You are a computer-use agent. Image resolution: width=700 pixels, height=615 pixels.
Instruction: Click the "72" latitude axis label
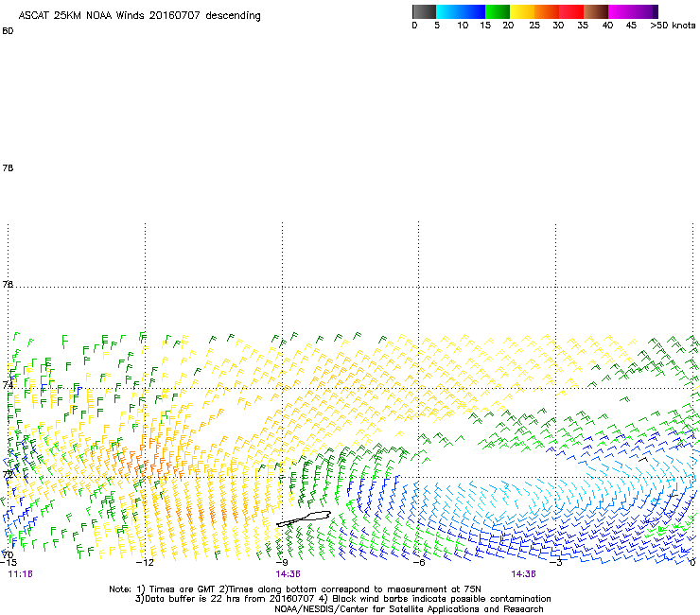pyautogui.click(x=8, y=474)
